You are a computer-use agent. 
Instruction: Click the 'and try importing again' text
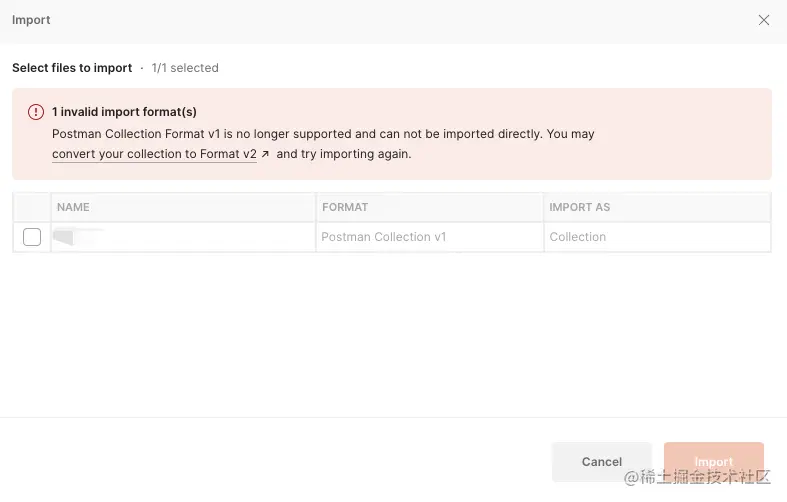(x=344, y=154)
